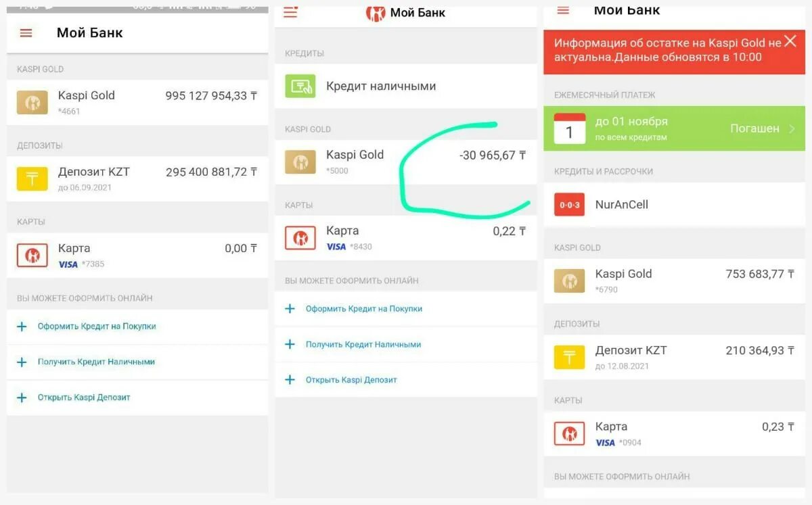This screenshot has width=812, height=505.
Task: Select card balance 0,23 ₸
Action: pos(778,427)
